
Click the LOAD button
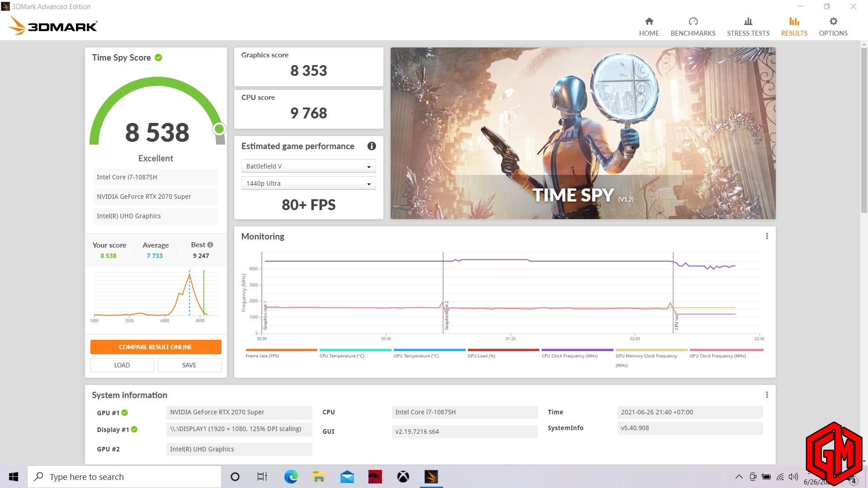(x=122, y=365)
